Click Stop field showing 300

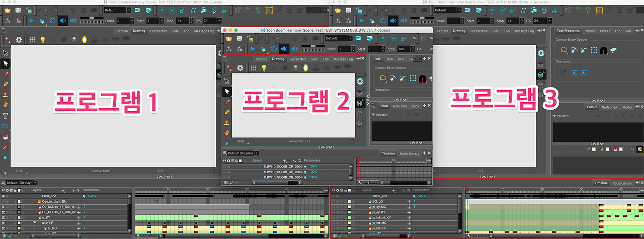[x=404, y=49]
